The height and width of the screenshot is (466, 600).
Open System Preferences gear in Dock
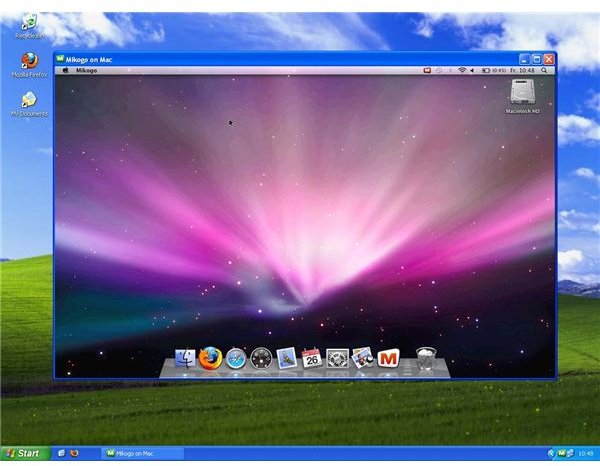click(x=337, y=358)
